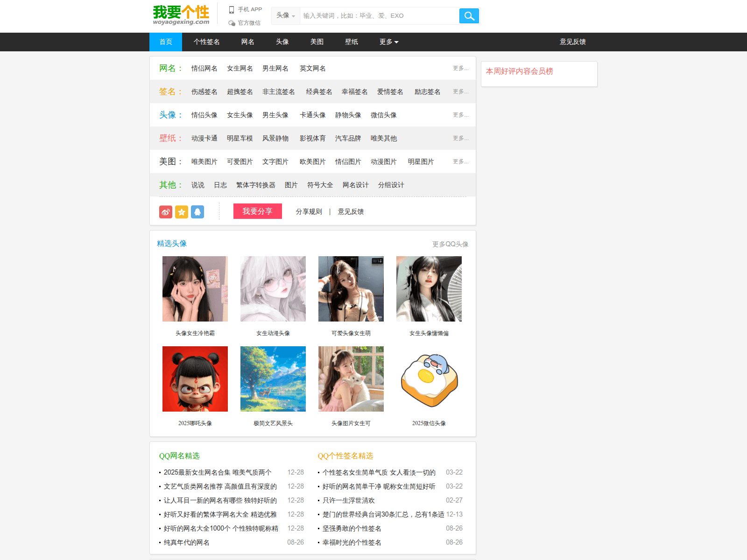
Task: Open the 2025微信头像 fried egg thumbnail
Action: tap(429, 379)
